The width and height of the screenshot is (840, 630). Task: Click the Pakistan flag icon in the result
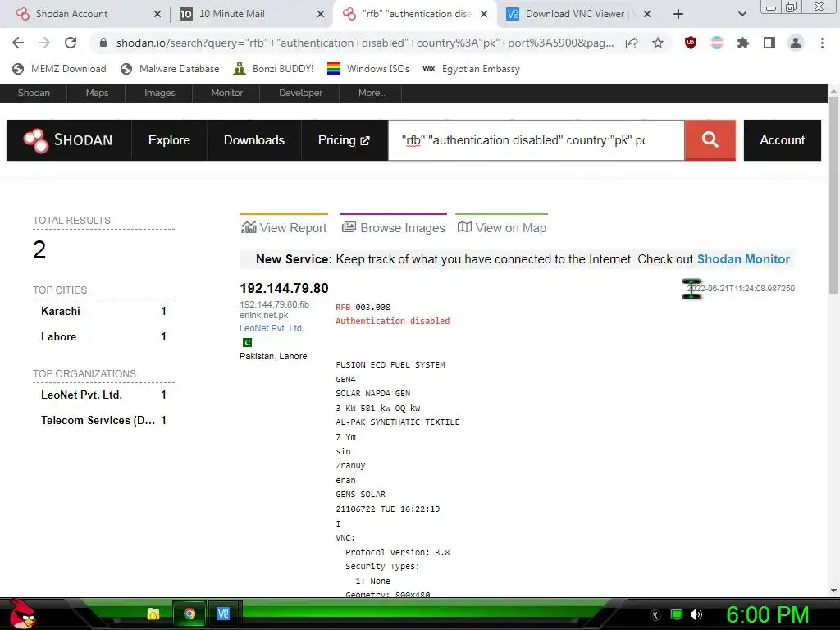[247, 342]
